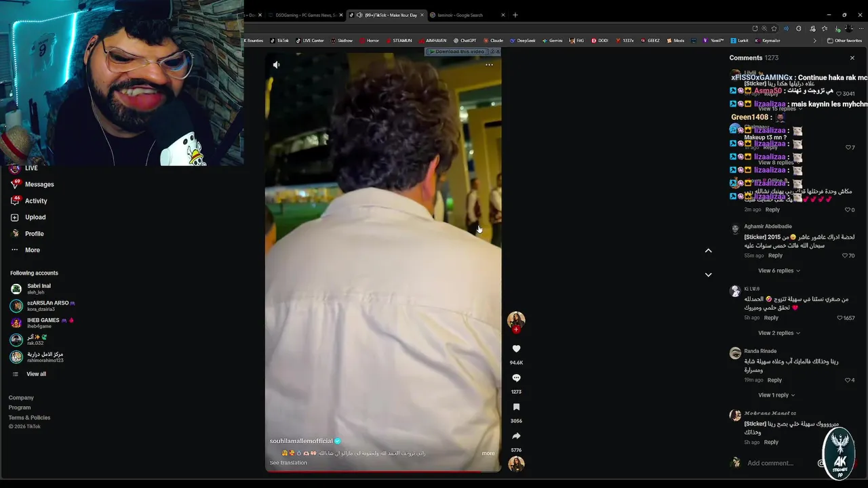Image resolution: width=868 pixels, height=488 pixels.
Task: Share the video with the arrow icon
Action: [x=516, y=436]
